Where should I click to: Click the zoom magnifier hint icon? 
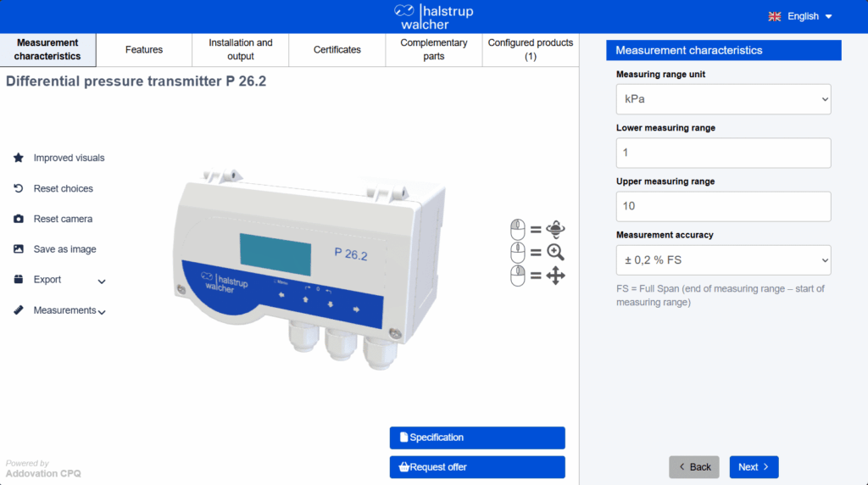pyautogui.click(x=555, y=252)
